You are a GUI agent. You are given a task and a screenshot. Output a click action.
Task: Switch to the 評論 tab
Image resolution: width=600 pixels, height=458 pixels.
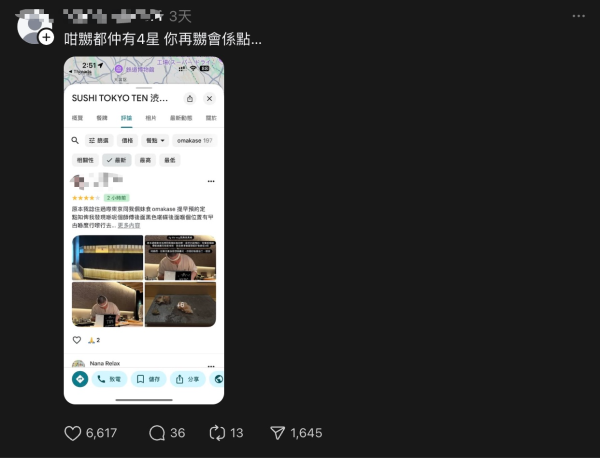click(127, 118)
